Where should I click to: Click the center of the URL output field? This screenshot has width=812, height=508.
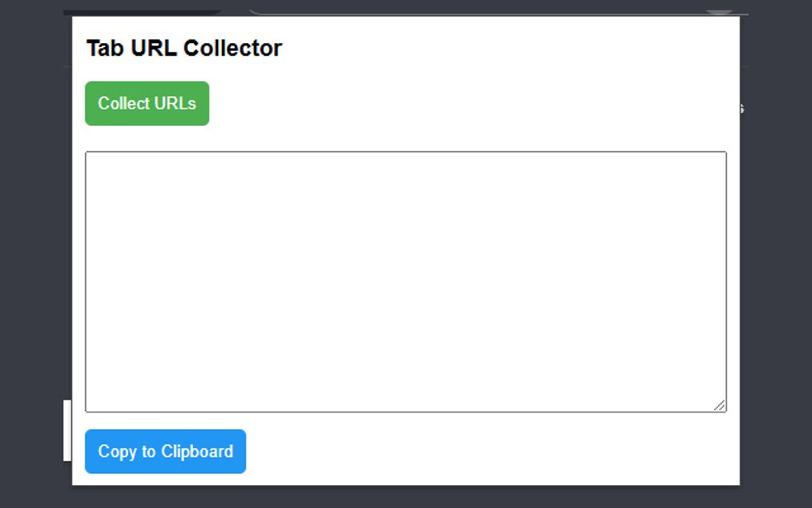tap(405, 282)
